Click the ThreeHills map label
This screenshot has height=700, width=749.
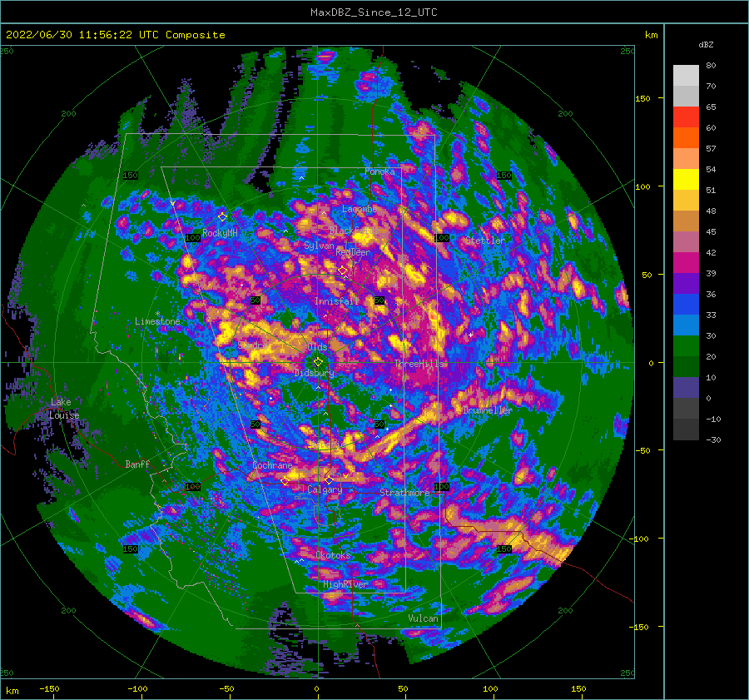[419, 364]
